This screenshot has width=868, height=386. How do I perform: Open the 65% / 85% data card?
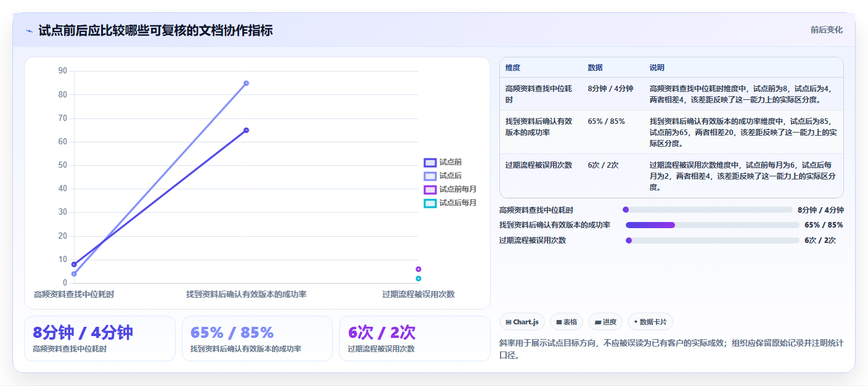[257, 339]
